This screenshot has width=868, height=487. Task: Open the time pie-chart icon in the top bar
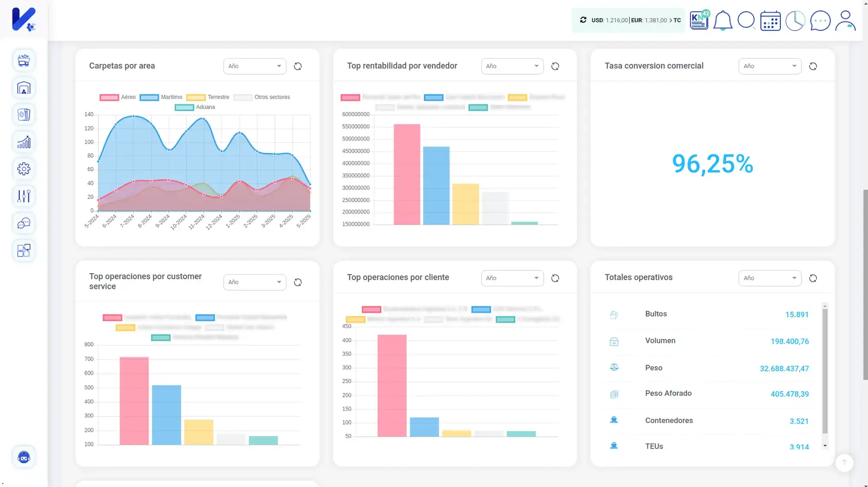click(x=795, y=20)
